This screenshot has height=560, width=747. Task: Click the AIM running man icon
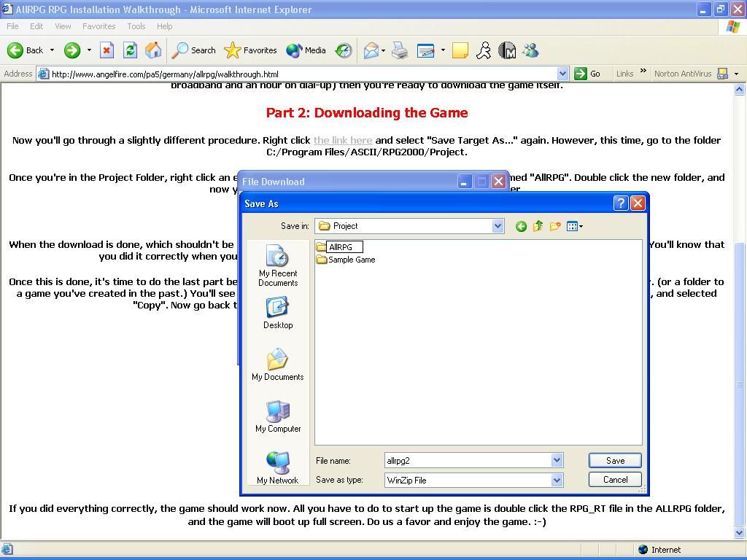point(484,50)
